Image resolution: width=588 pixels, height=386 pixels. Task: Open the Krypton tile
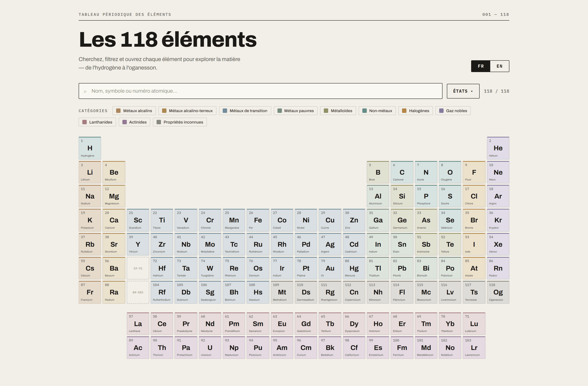coord(498,220)
